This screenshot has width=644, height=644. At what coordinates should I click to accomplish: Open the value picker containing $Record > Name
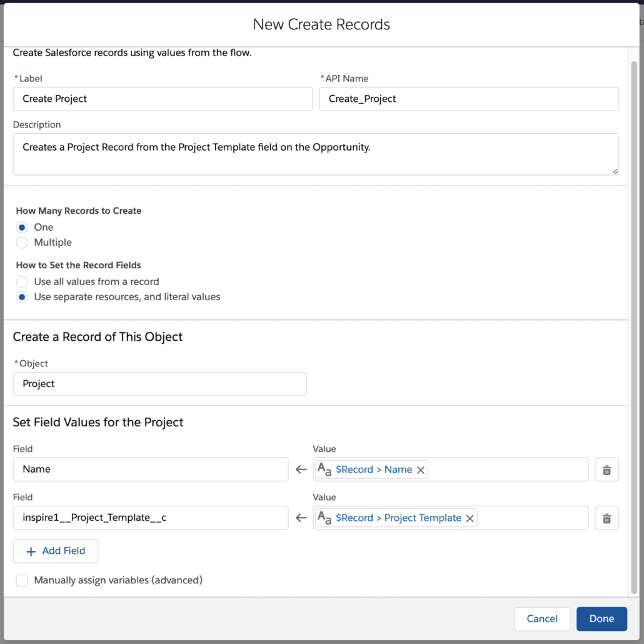point(451,470)
